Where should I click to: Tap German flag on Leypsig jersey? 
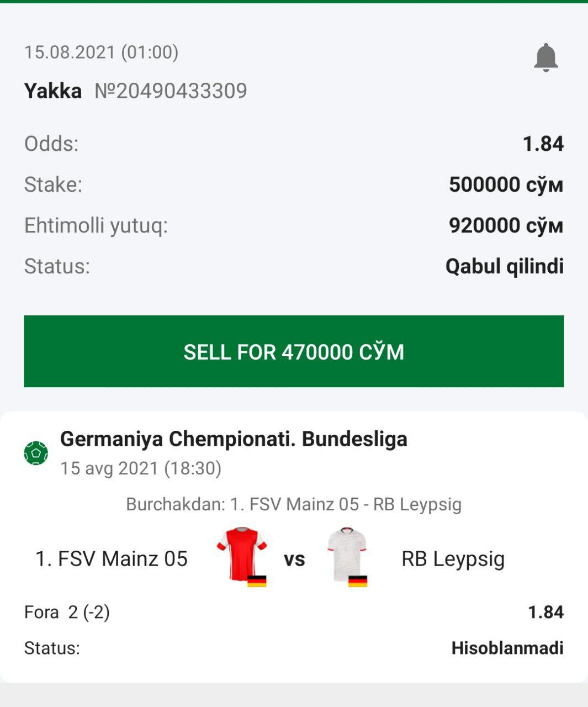(358, 581)
